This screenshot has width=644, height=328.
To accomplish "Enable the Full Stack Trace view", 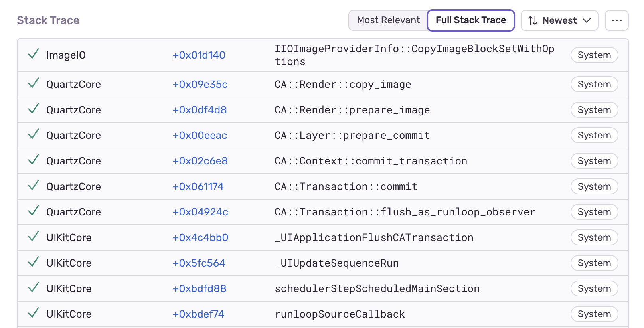I will coord(470,20).
